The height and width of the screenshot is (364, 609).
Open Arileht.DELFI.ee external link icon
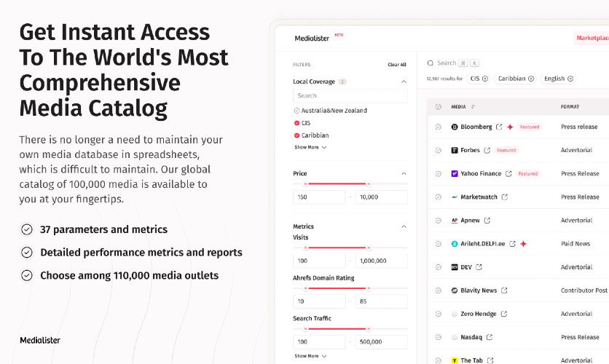(512, 244)
